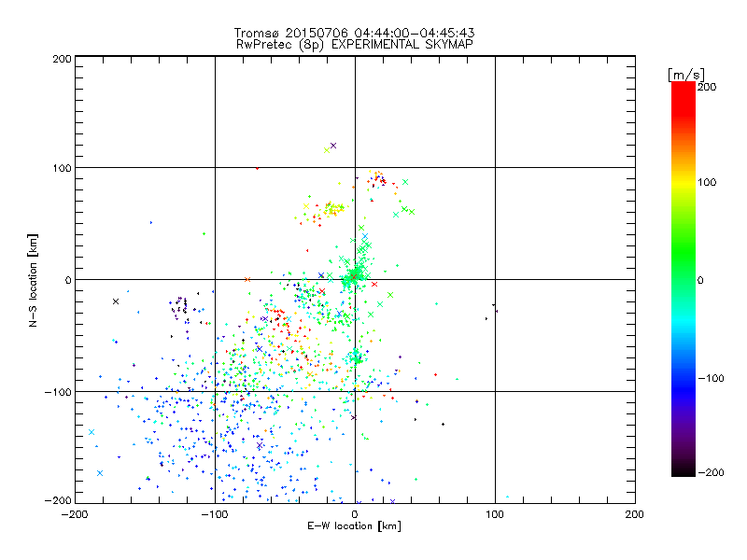Screen dimensions: 747x560
Task: Click the x-axis '-200' tick label
Action: coord(76,514)
